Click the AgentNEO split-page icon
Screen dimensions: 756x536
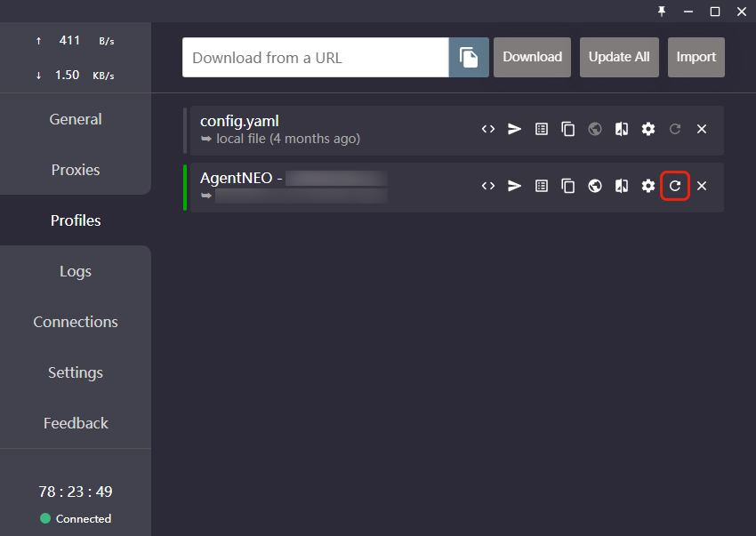(622, 186)
